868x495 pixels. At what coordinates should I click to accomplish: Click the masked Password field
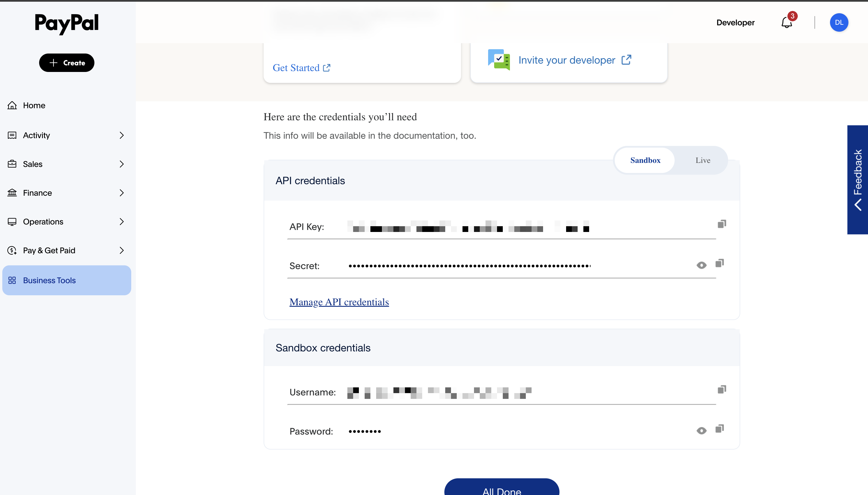click(364, 431)
